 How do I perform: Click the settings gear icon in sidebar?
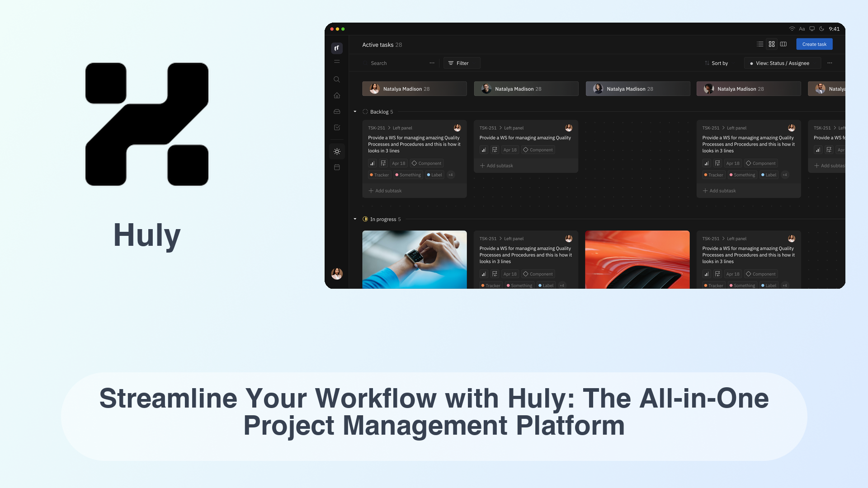click(x=336, y=151)
